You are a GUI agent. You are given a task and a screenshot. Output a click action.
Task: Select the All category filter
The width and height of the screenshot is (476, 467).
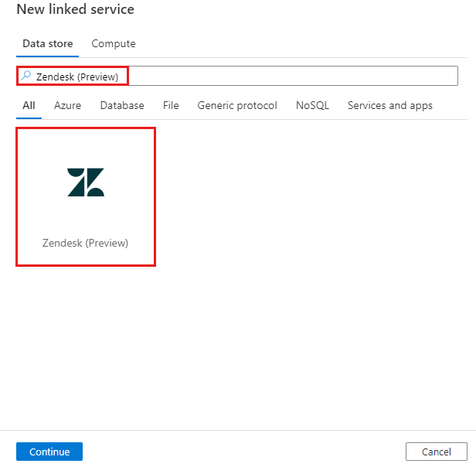[x=29, y=105]
